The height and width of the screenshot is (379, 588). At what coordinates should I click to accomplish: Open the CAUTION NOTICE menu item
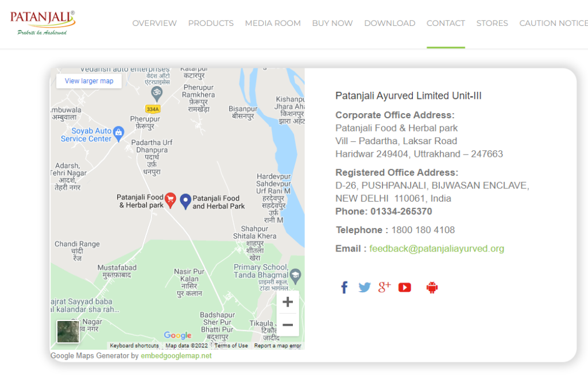pyautogui.click(x=554, y=23)
